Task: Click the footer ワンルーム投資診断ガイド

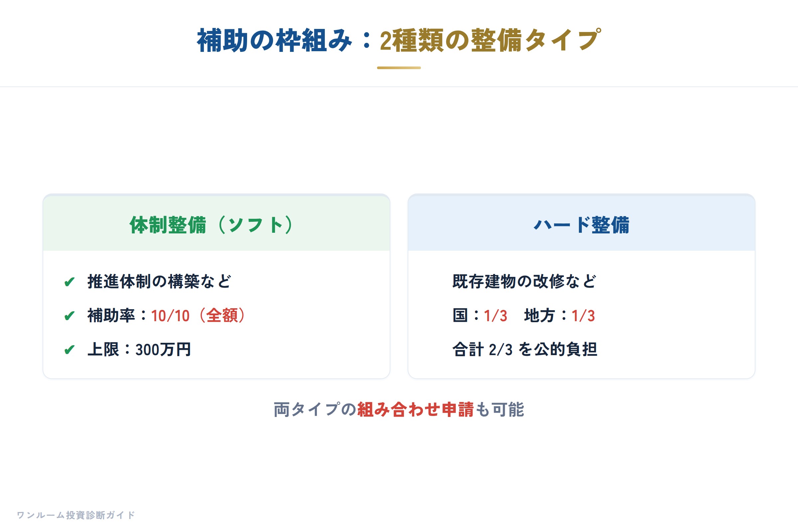Action: click(x=76, y=515)
